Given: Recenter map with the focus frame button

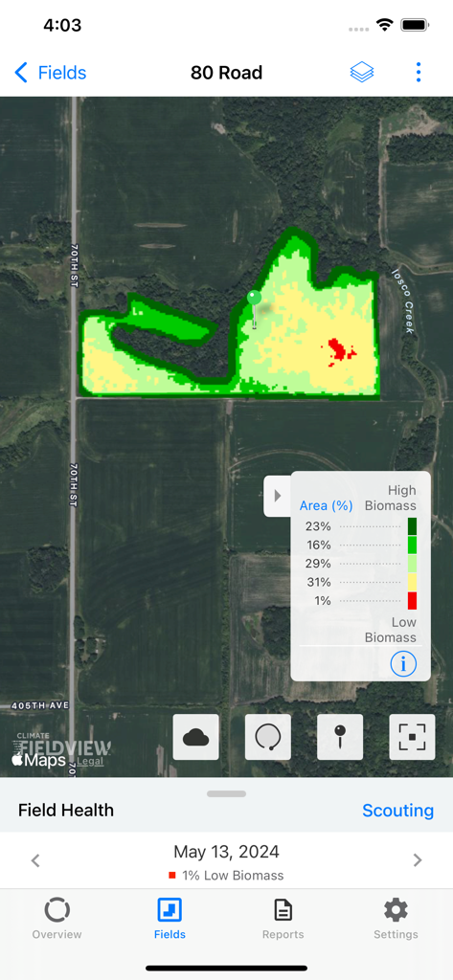Looking at the screenshot, I should coord(412,737).
